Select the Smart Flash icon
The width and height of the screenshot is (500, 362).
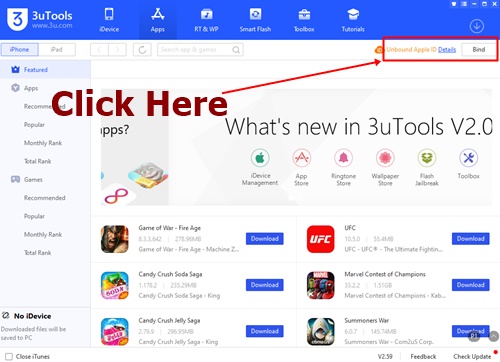[x=255, y=14]
